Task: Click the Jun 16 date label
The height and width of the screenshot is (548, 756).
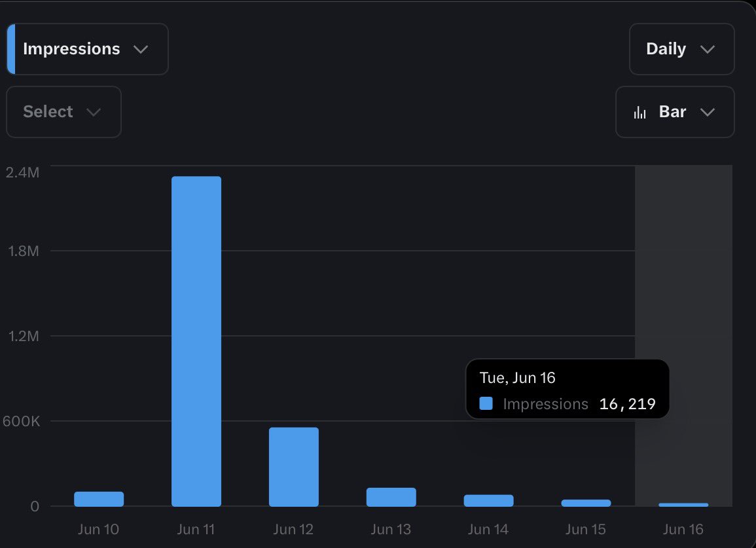Action: [683, 529]
